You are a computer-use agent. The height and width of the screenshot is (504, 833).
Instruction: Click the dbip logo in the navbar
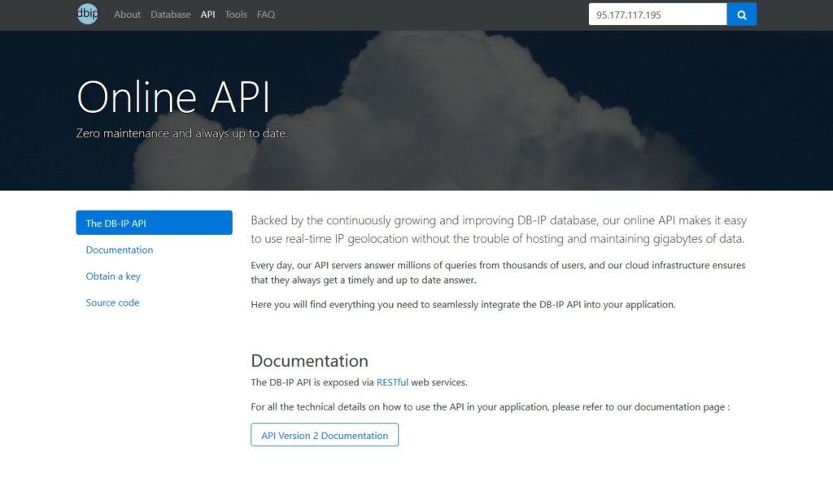click(87, 14)
